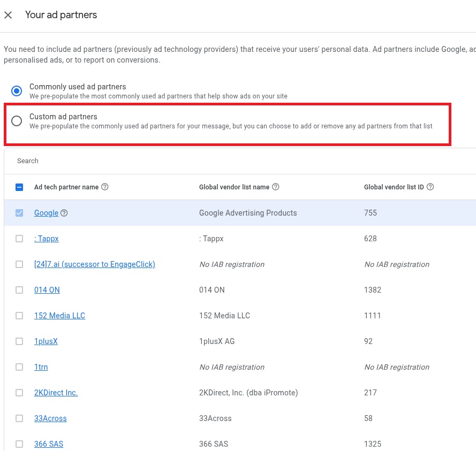476x451 pixels.
Task: Open the : Tappx partner link
Action: click(x=47, y=239)
